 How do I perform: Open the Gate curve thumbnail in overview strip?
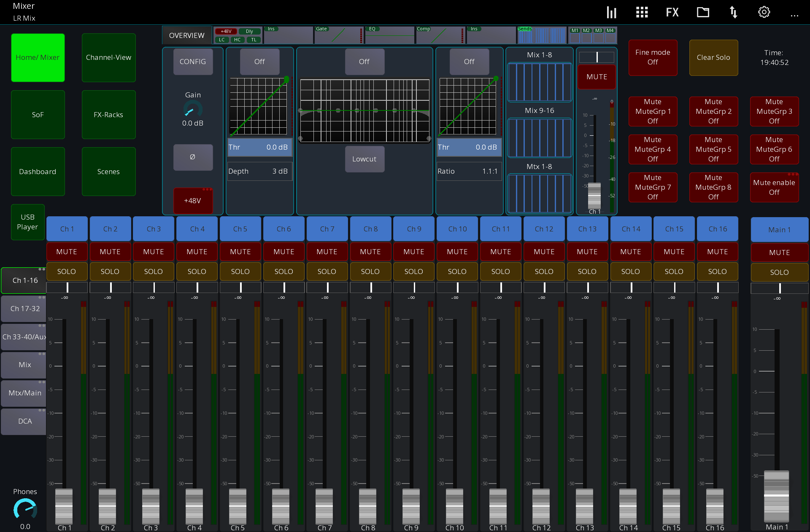[x=339, y=35]
